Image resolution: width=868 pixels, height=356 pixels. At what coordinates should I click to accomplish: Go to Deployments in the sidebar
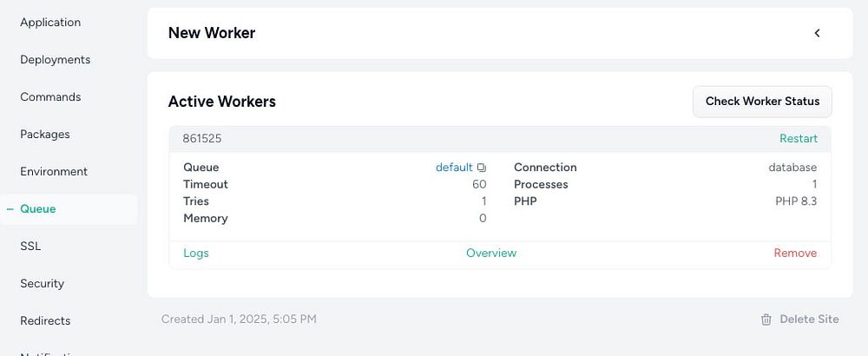(x=56, y=60)
